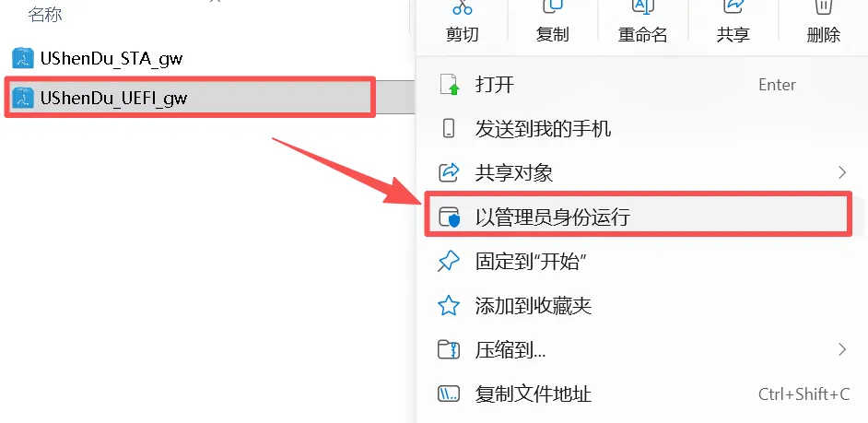This screenshot has width=868, height=423.
Task: Click the star icon beside 添加到收藏夹
Action: coord(449,306)
